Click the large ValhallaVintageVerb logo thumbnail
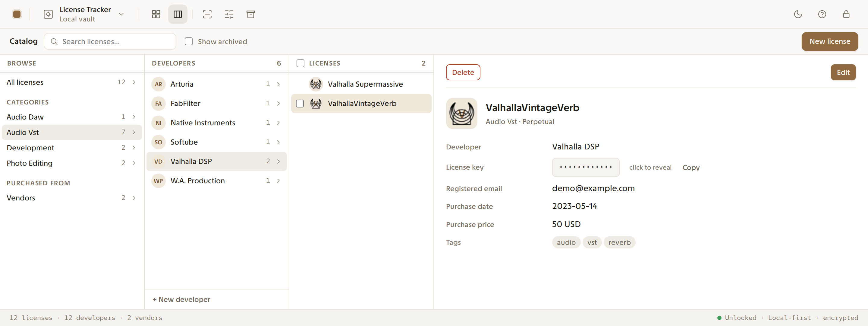 pyautogui.click(x=462, y=113)
